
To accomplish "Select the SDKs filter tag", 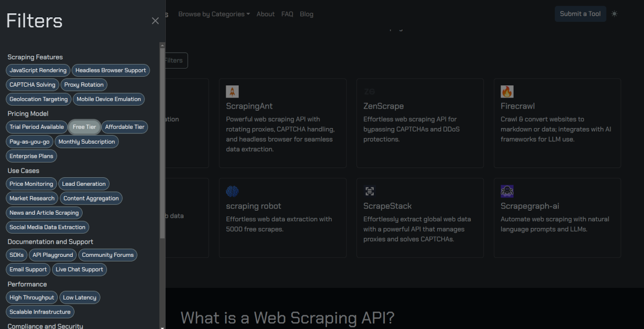I will (x=17, y=255).
